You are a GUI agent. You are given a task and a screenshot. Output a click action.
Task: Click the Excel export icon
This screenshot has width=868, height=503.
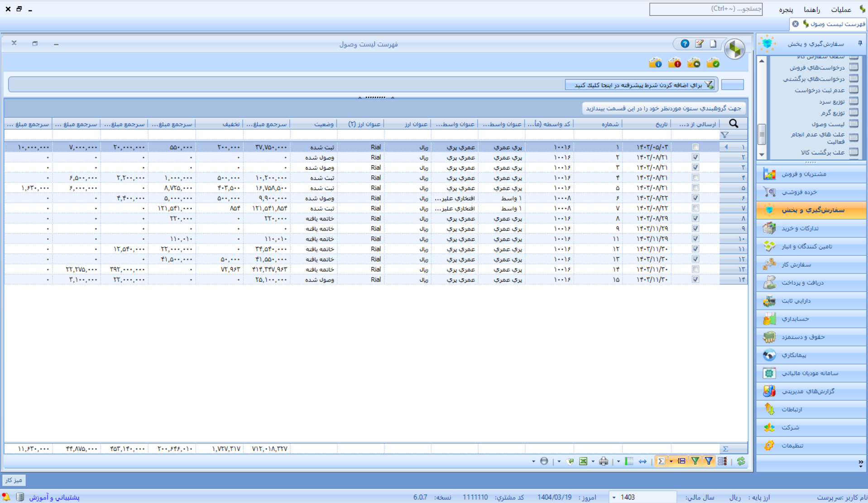(x=583, y=461)
